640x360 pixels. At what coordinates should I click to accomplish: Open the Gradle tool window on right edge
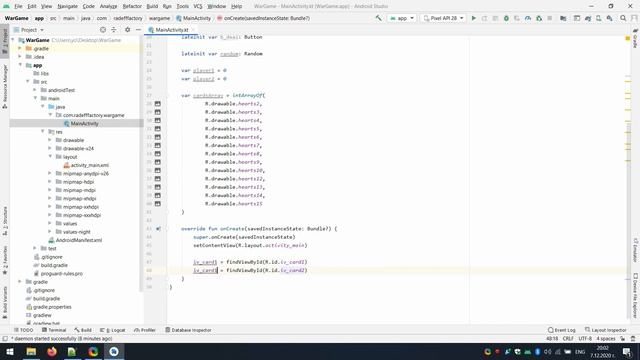[635, 38]
